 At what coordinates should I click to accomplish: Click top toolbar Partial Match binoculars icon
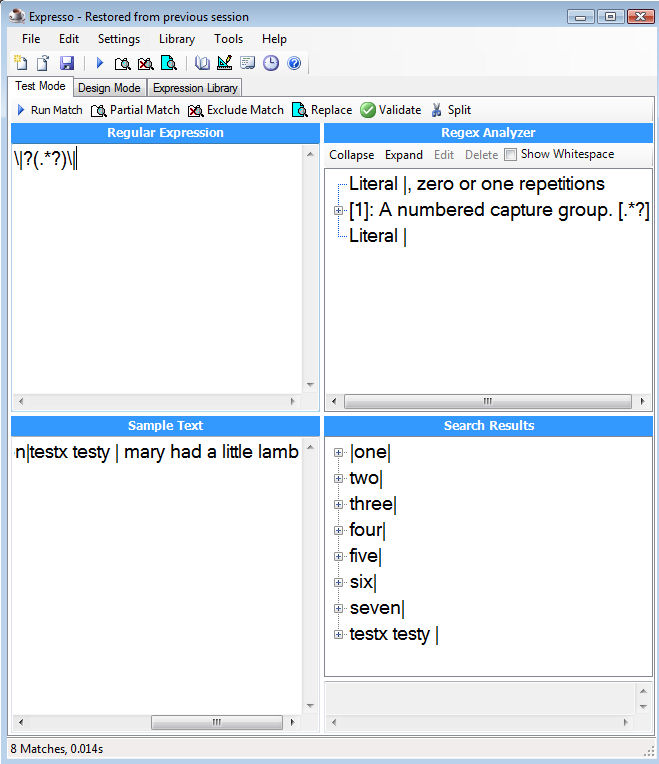tap(122, 63)
